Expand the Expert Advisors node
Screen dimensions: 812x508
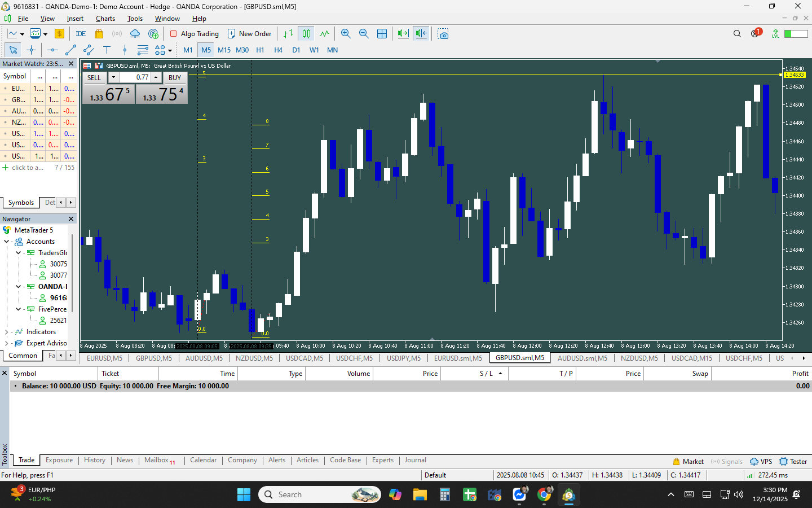[7, 343]
